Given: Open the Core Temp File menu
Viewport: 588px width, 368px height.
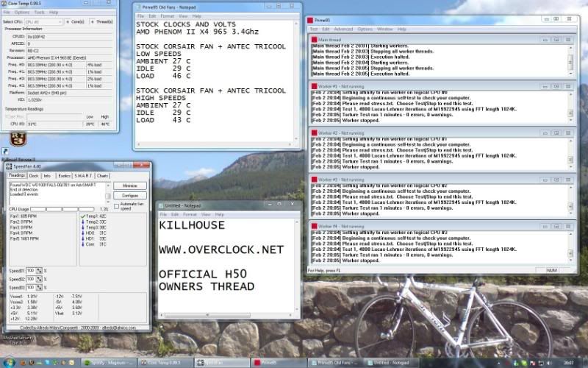Looking at the screenshot, I should tap(7, 13).
